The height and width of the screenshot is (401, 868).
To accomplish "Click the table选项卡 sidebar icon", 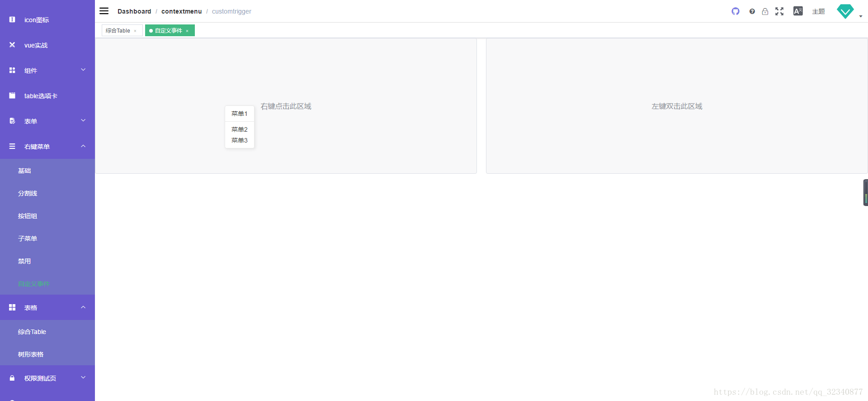I will (12, 95).
